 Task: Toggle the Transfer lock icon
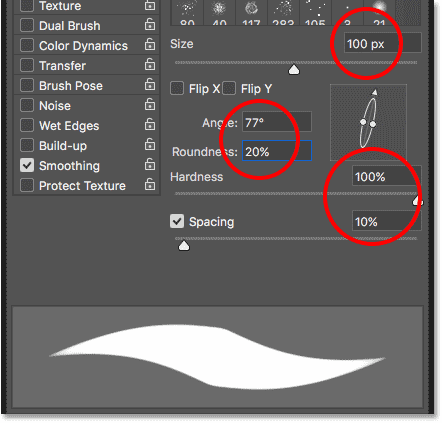coord(150,65)
